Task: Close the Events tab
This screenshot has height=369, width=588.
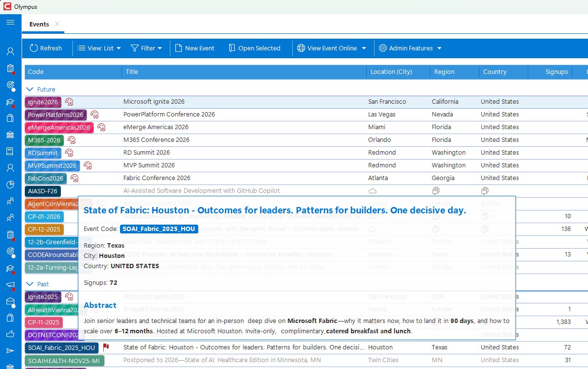Action: 57,24
